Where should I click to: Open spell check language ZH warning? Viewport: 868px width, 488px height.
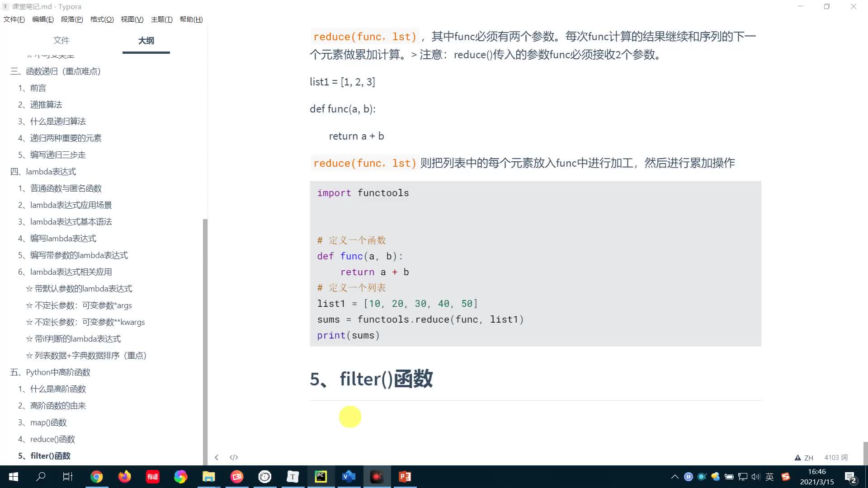804,458
